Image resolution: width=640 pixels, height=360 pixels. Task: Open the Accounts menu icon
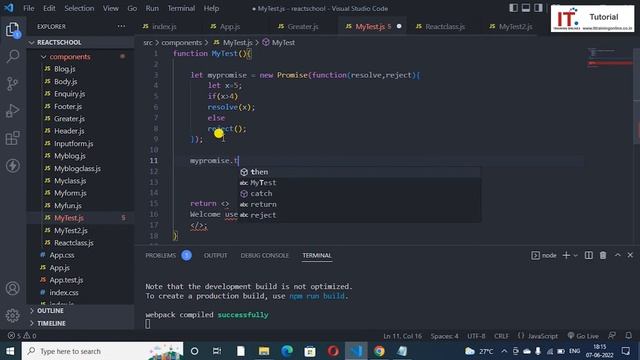coord(13,288)
